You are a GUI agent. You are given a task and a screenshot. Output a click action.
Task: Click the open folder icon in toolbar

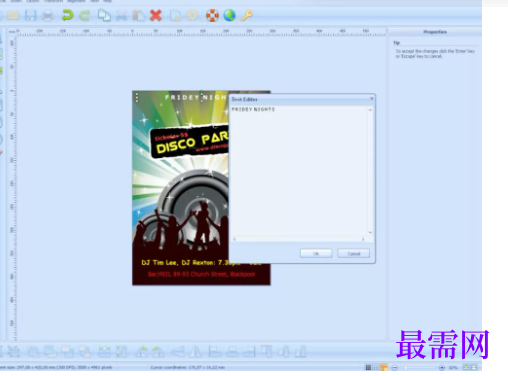coord(13,15)
